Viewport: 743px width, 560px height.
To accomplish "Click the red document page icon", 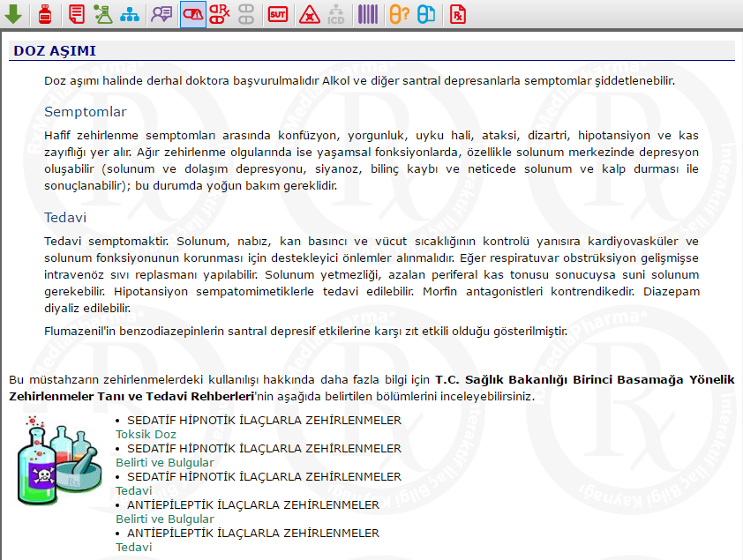I will coord(78,14).
